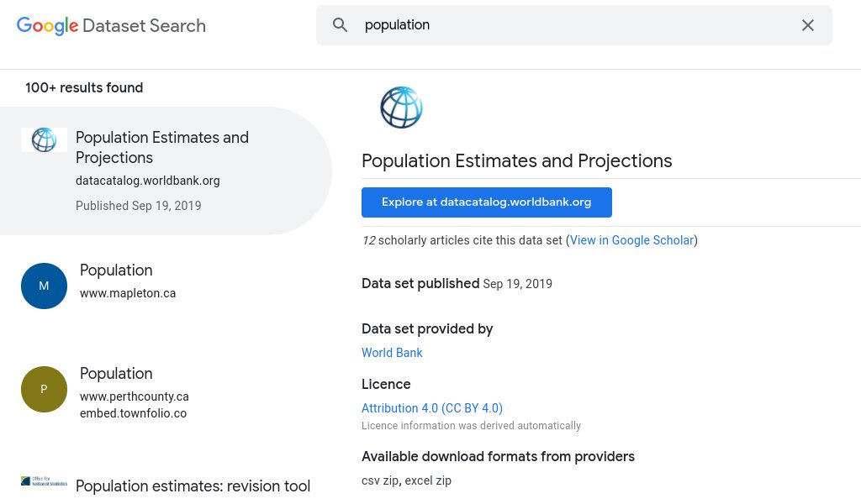The height and width of the screenshot is (504, 861).
Task: Click the olive P avatar for Perth County
Action: point(44,389)
